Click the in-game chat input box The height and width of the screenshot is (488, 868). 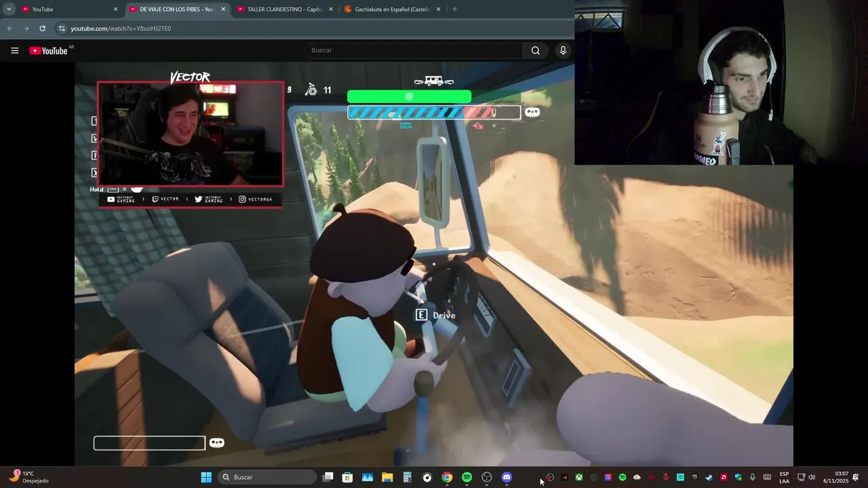149,443
